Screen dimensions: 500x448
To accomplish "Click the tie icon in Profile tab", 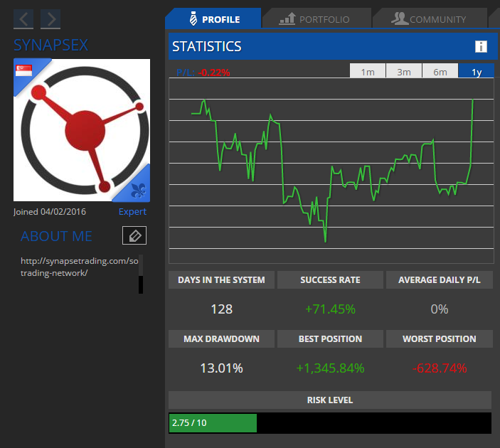I will [193, 19].
